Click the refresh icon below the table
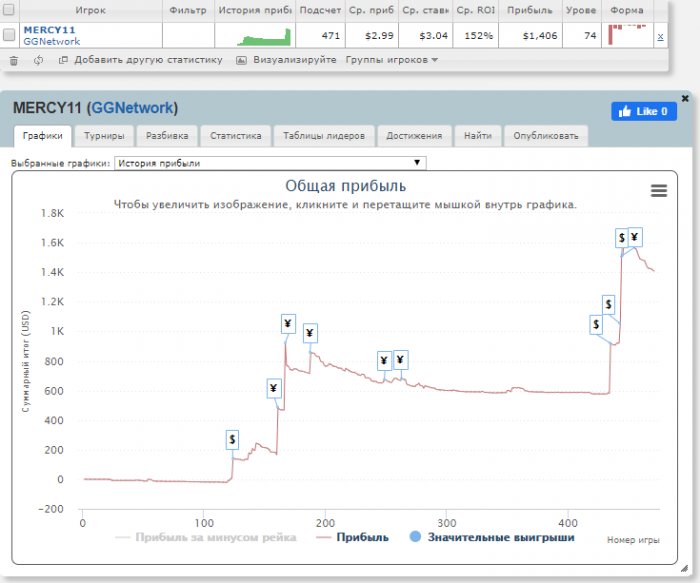This screenshot has width=700, height=583. (38, 60)
